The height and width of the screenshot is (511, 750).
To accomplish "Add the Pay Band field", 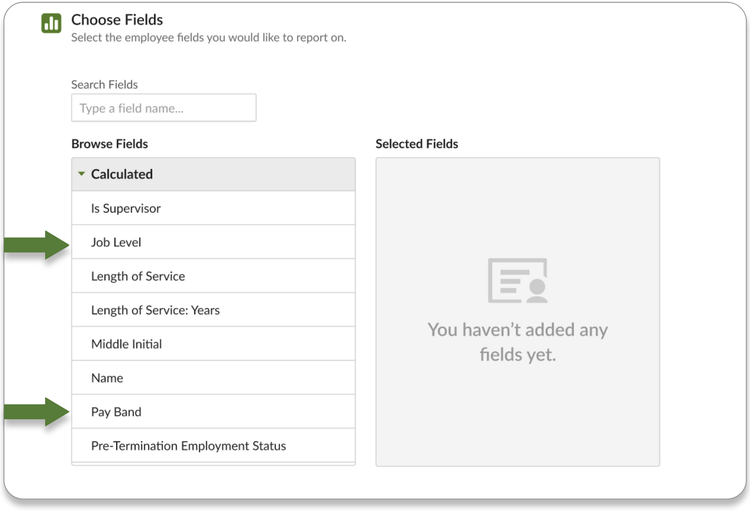I will coord(116,412).
